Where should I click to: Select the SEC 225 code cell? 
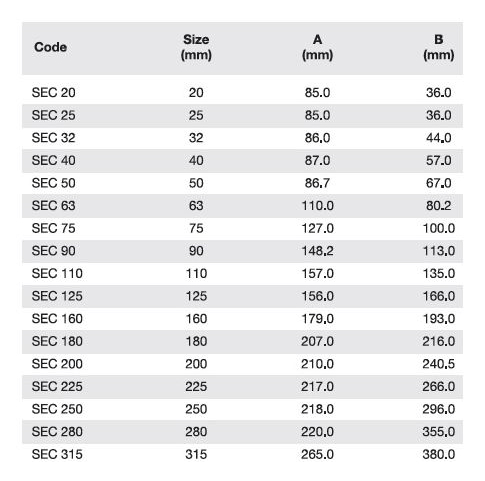(x=57, y=386)
